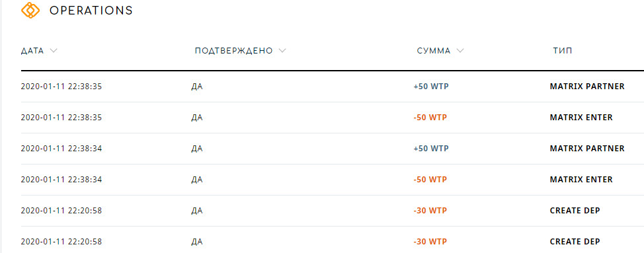644x253 pixels.
Task: Click the ДАТА column header label
Action: [32, 51]
